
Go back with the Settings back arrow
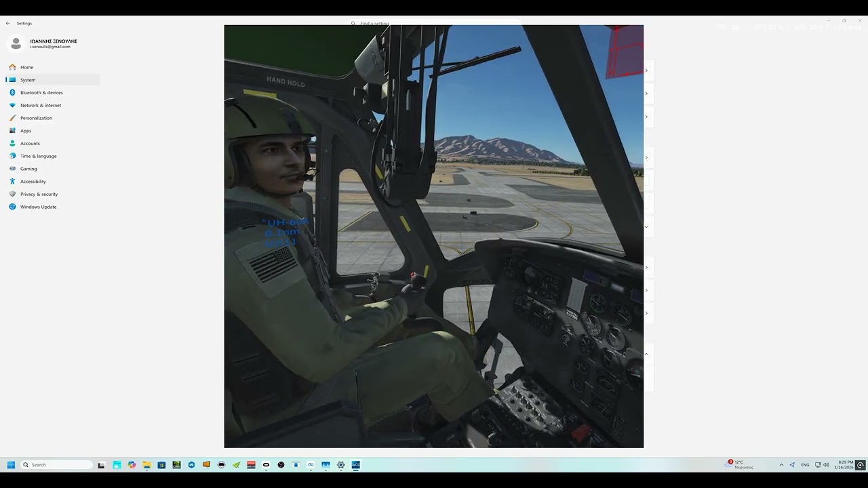[x=8, y=23]
